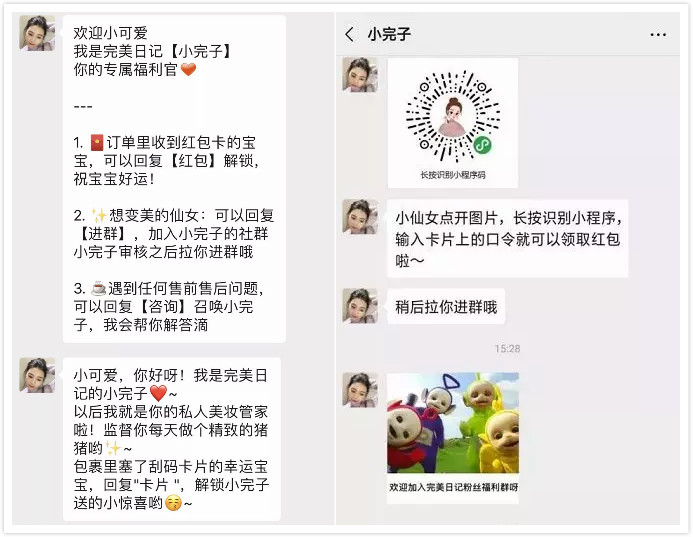
Task: Select the welcome message bubble listing three options
Action: [174, 179]
